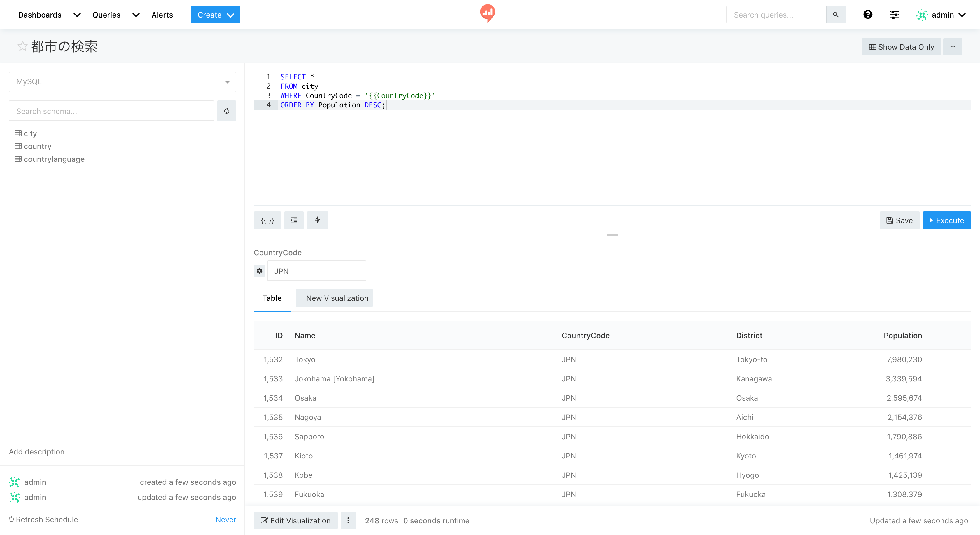Open the Alerts menu item
The width and height of the screenshot is (980, 535).
162,15
